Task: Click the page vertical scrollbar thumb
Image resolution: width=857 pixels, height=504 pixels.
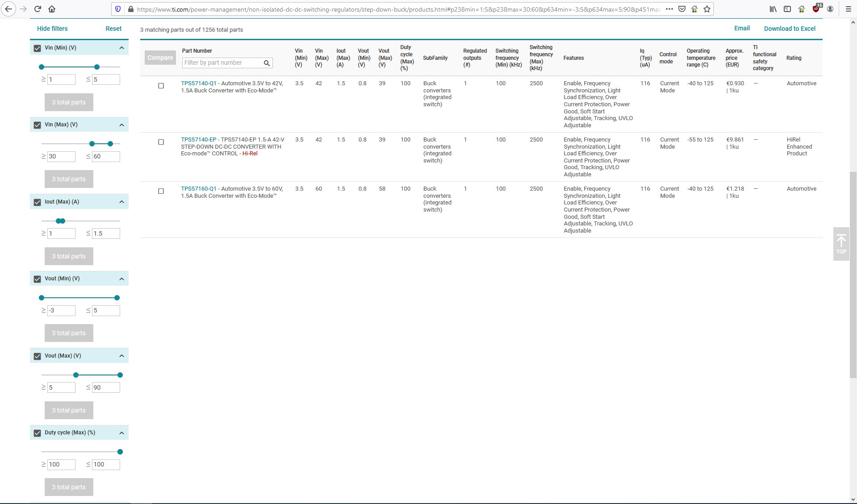Action: coord(853,275)
